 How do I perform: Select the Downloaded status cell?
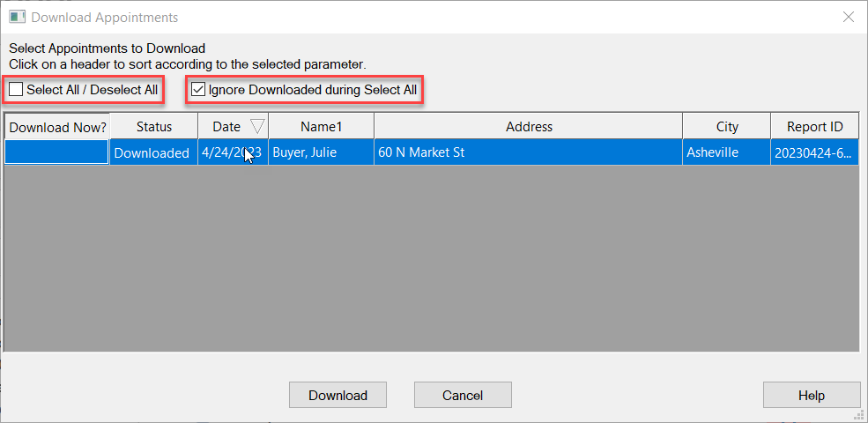tap(152, 152)
